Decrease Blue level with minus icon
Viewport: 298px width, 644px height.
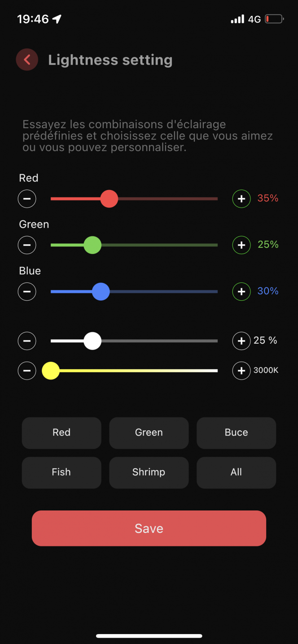(x=27, y=292)
